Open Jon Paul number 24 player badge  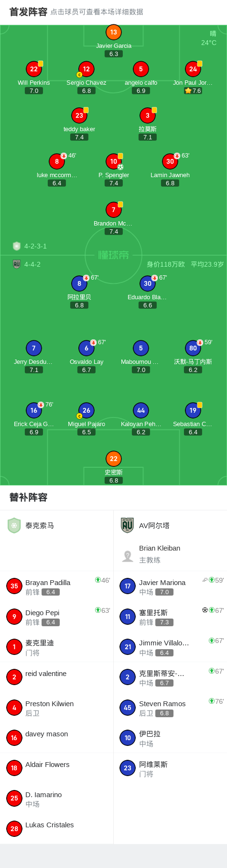(x=193, y=69)
